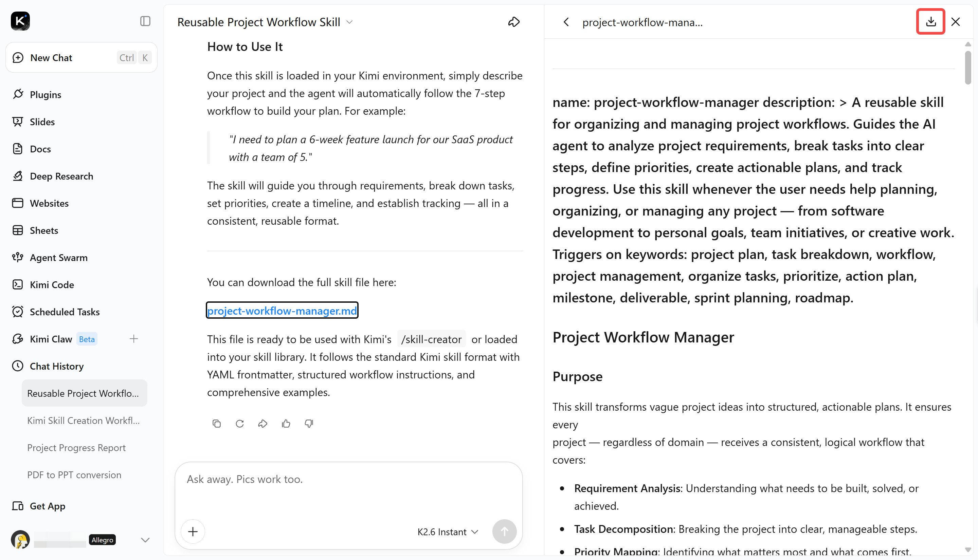Image resolution: width=978 pixels, height=560 pixels.
Task: Start a New Chat
Action: (x=81, y=58)
